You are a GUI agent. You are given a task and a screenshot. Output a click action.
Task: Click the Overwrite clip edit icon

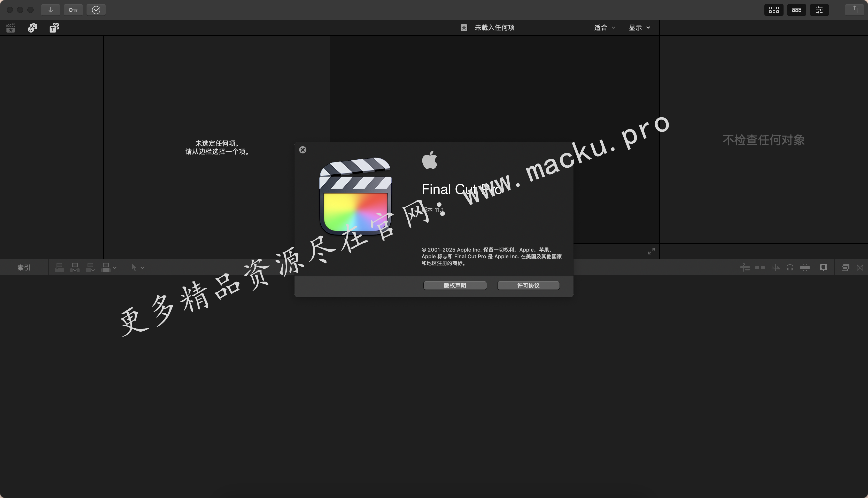click(106, 268)
